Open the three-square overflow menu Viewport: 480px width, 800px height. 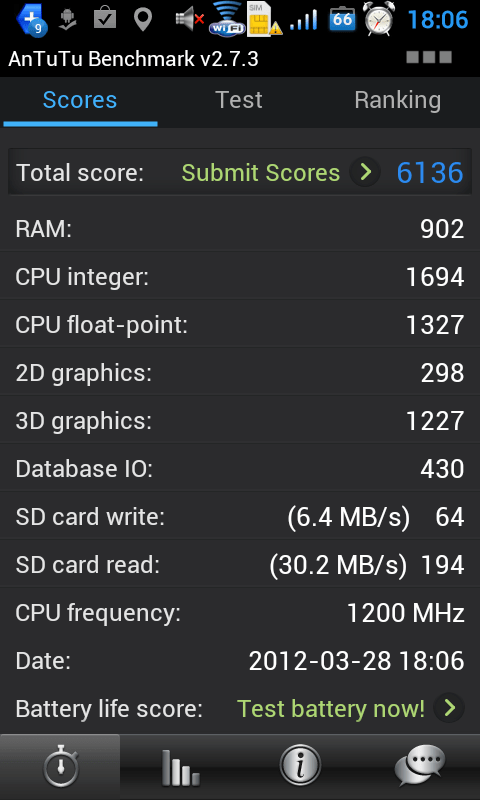[429, 57]
